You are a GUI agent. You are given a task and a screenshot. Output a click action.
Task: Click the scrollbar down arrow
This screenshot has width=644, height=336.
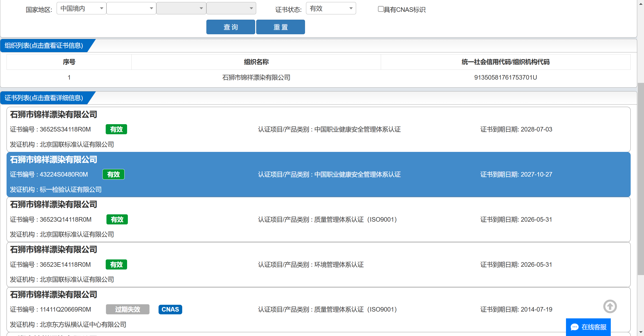tap(641, 332)
